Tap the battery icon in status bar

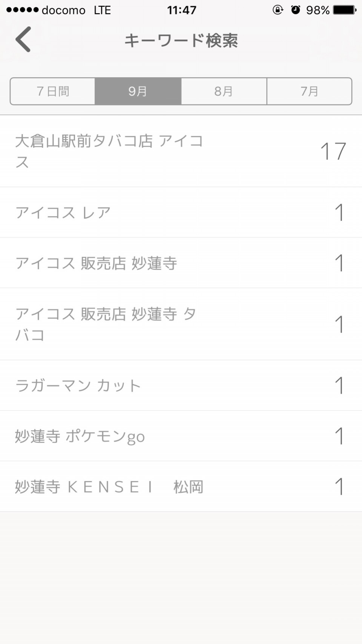(344, 10)
